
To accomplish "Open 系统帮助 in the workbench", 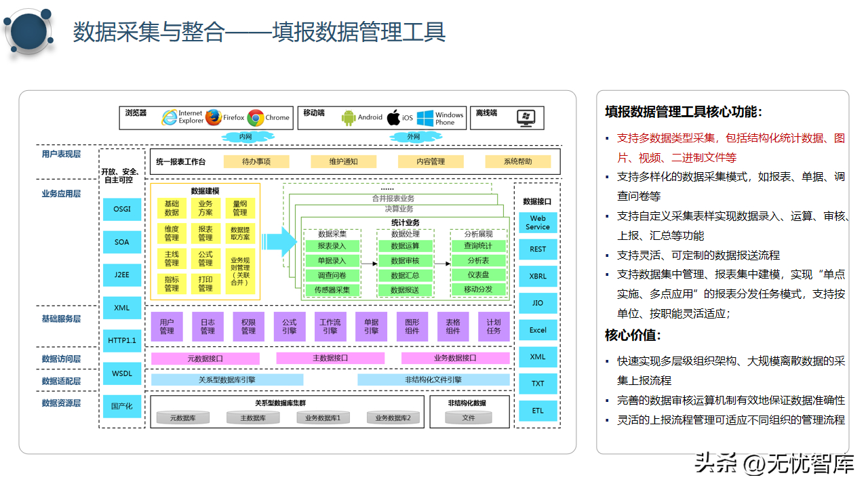I will coord(518,161).
